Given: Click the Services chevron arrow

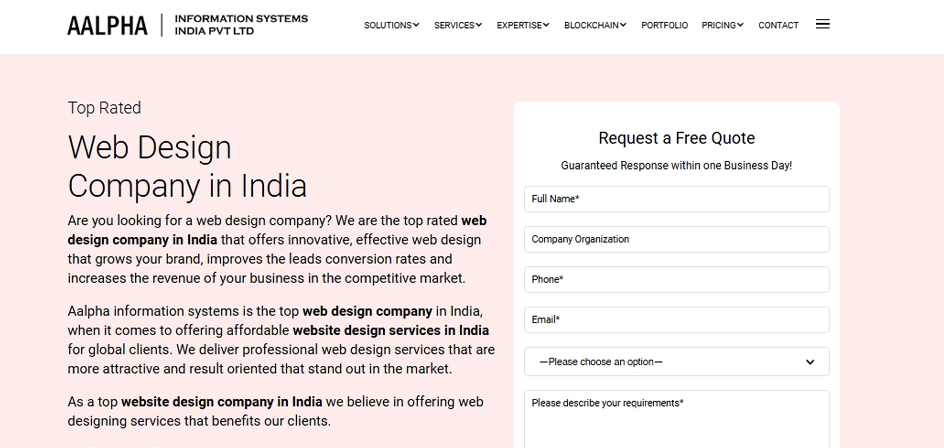Looking at the screenshot, I should pos(479,25).
